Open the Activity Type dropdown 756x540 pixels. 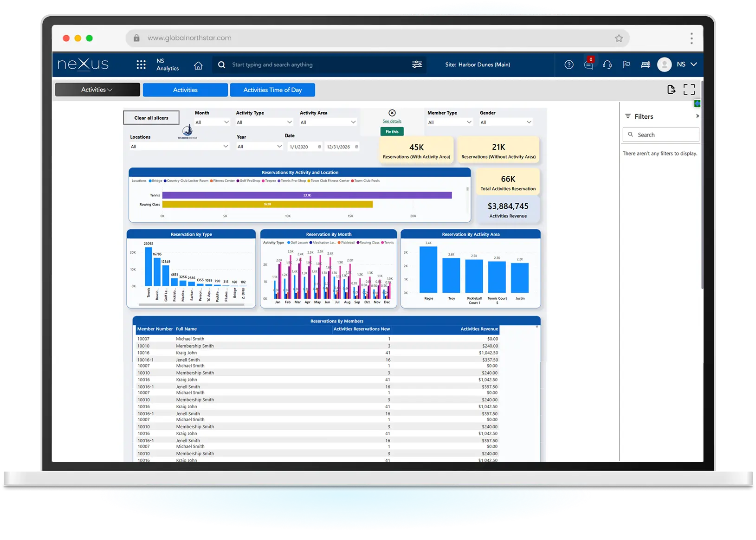[264, 122]
